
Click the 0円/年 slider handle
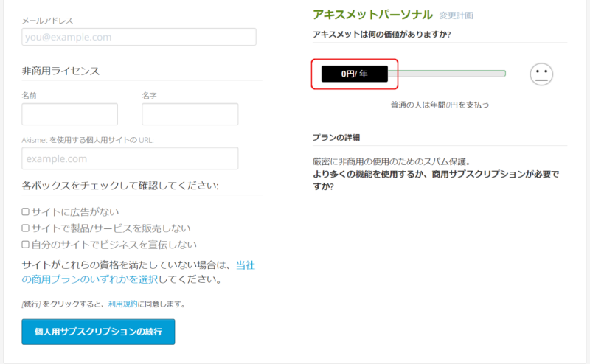pos(355,74)
